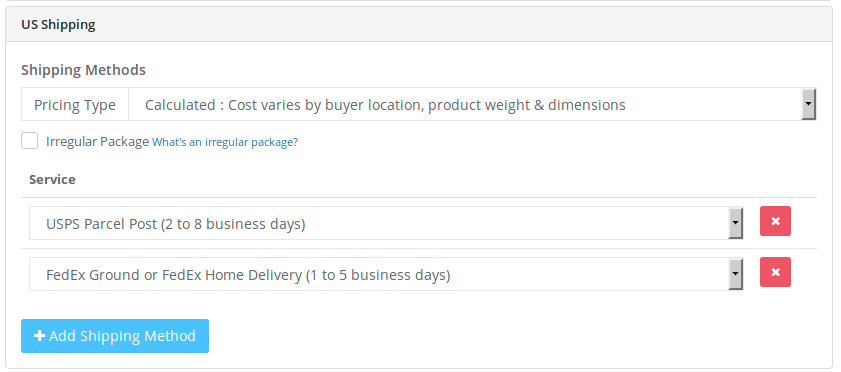Click the Shipping Methods heading
Viewport: 841px width, 372px height.
tap(83, 70)
